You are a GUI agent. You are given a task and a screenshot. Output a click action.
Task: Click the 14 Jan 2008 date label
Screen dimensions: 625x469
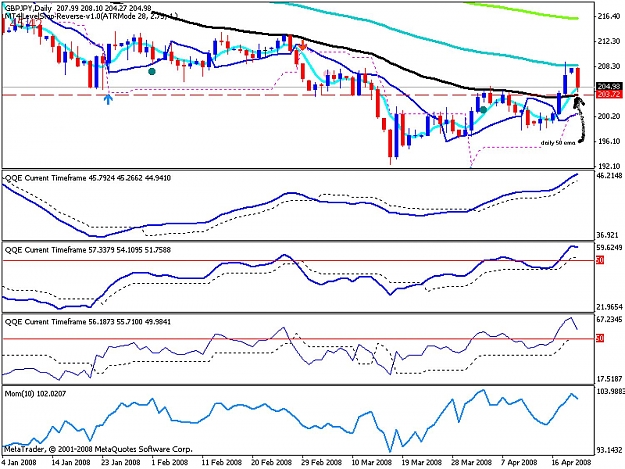pos(71,462)
